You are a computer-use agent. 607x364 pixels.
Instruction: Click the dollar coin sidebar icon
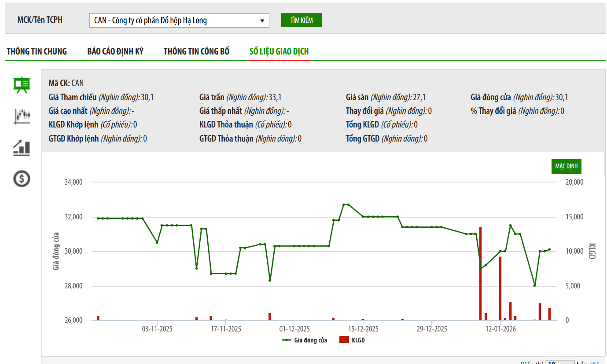click(x=22, y=178)
